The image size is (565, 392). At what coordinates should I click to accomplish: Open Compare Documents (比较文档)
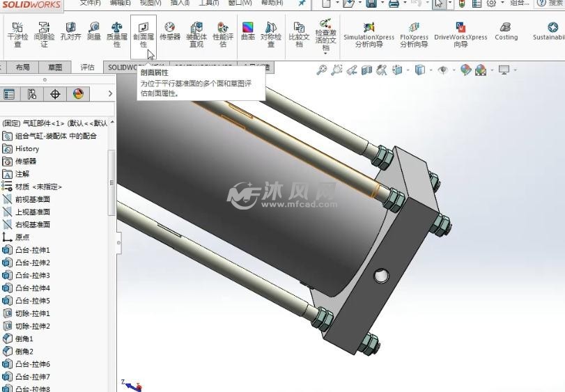[299, 35]
